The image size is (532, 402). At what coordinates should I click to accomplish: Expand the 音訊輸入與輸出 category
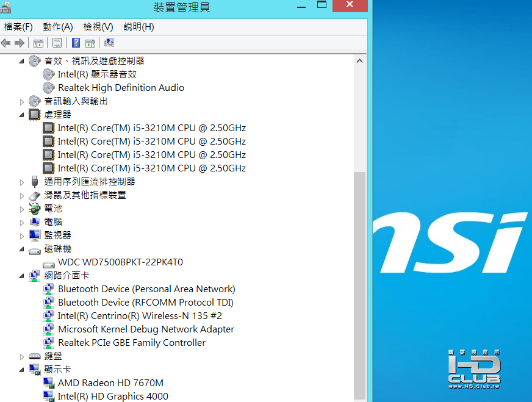pyautogui.click(x=22, y=102)
